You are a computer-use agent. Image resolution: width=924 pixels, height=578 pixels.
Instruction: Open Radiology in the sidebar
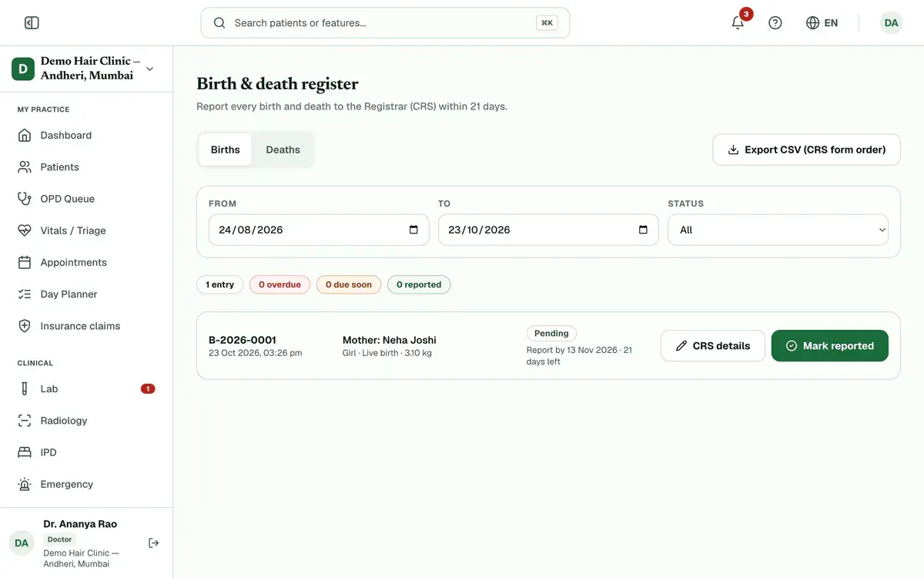click(86, 421)
